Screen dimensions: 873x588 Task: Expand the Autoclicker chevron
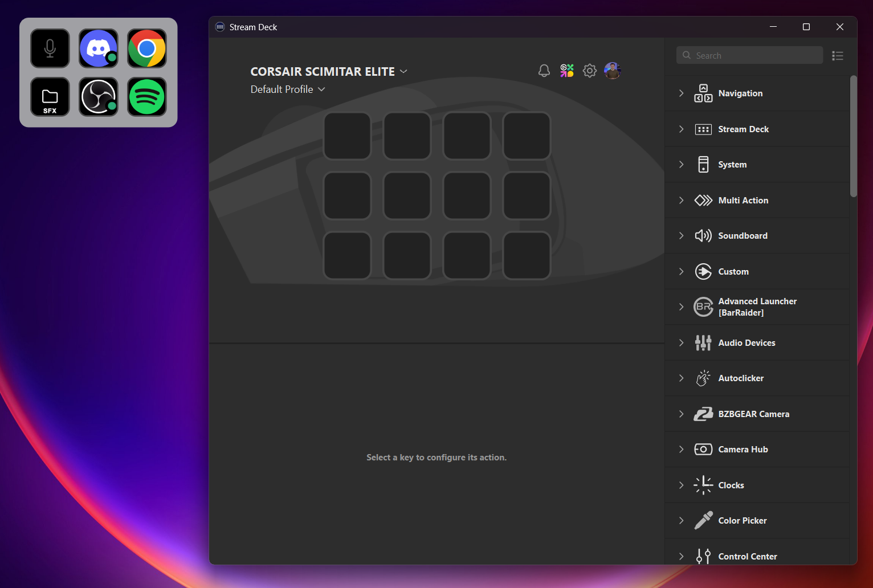pos(681,378)
